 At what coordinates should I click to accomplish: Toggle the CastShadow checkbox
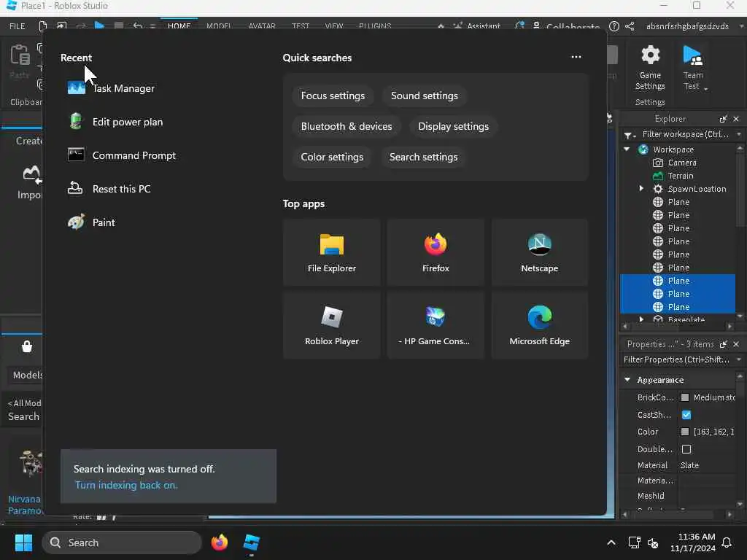tap(686, 415)
